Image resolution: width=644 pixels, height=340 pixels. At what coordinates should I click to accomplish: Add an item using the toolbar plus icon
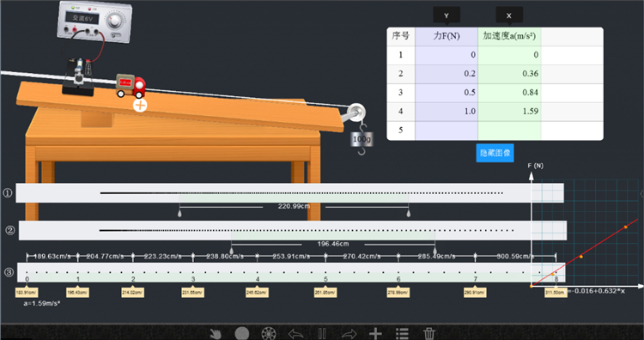(x=375, y=334)
